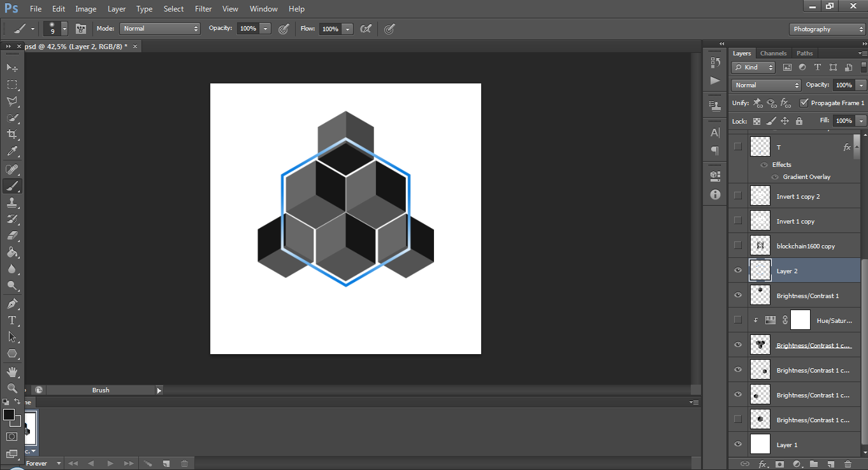
Task: Switch to the Channels tab
Action: (x=773, y=53)
